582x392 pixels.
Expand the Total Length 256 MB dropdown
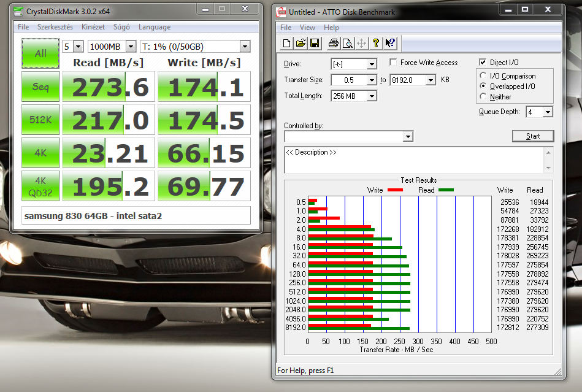point(371,96)
